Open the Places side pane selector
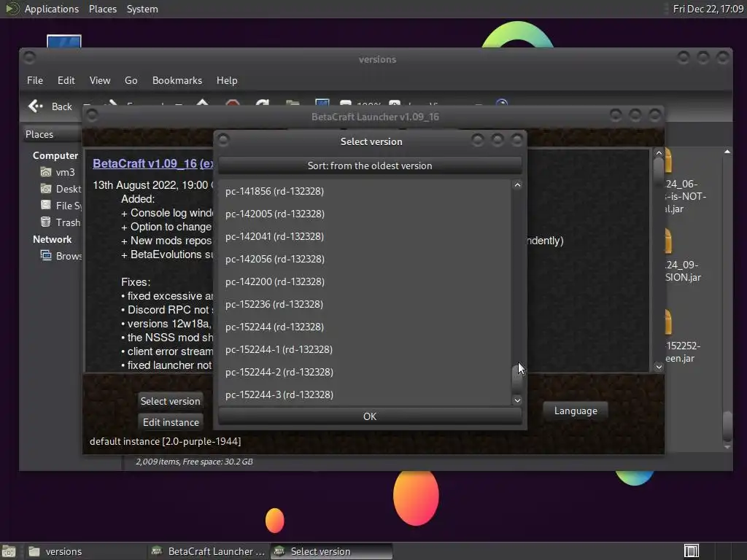This screenshot has height=560, width=747. click(53, 134)
